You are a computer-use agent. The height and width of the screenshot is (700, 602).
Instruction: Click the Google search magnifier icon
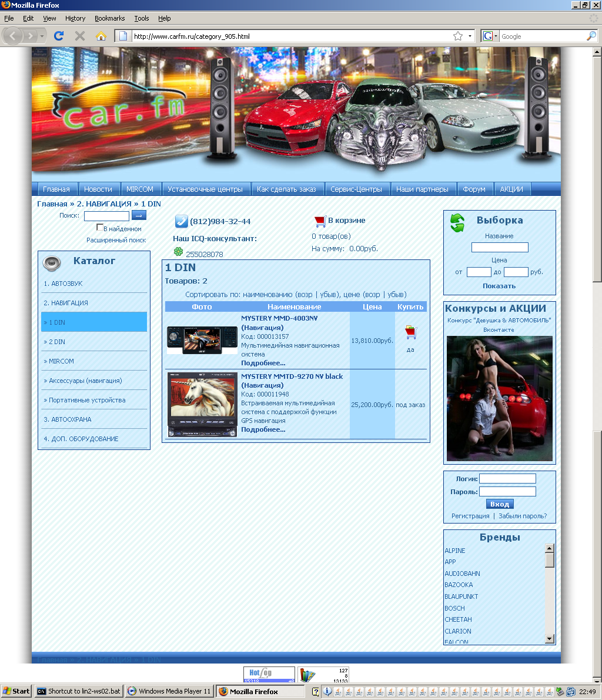coord(591,36)
